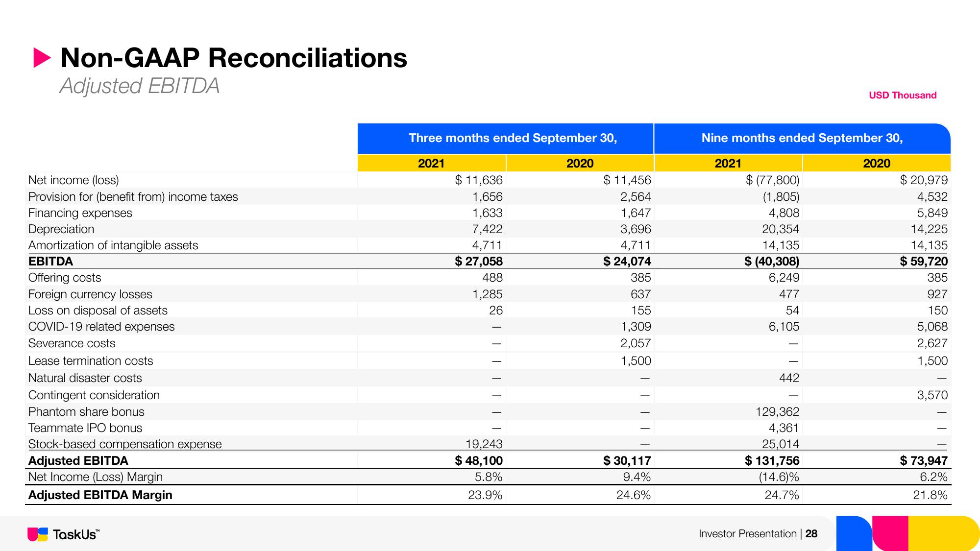
Task: Click net loss margin '(14.6)%'
Action: pos(779,477)
